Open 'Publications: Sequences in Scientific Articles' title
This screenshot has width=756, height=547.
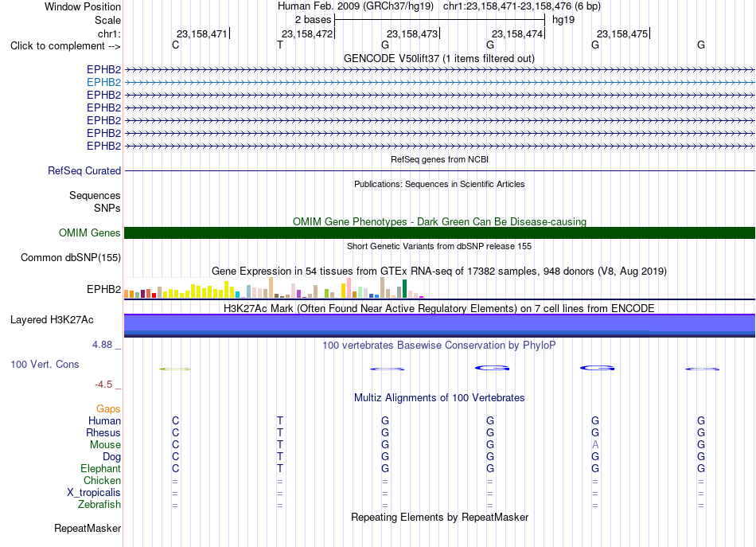pos(439,184)
